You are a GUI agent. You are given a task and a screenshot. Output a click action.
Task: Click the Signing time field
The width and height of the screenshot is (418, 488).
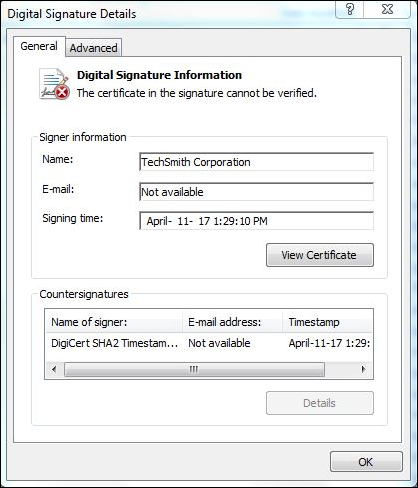256,221
